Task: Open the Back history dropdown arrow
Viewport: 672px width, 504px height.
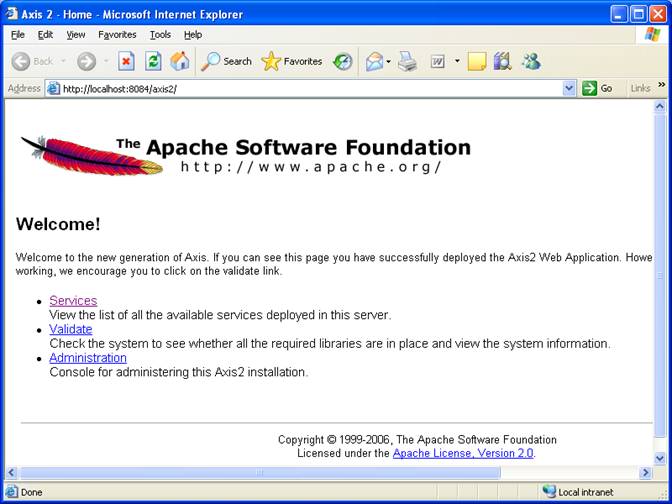Action: coord(63,62)
